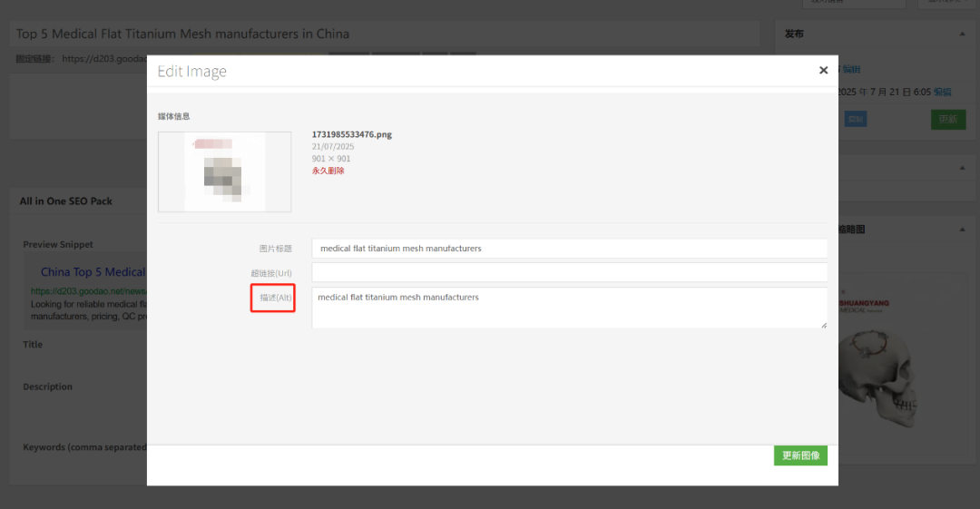Close the Edit Image dialog
This screenshot has height=509, width=980.
coord(823,70)
